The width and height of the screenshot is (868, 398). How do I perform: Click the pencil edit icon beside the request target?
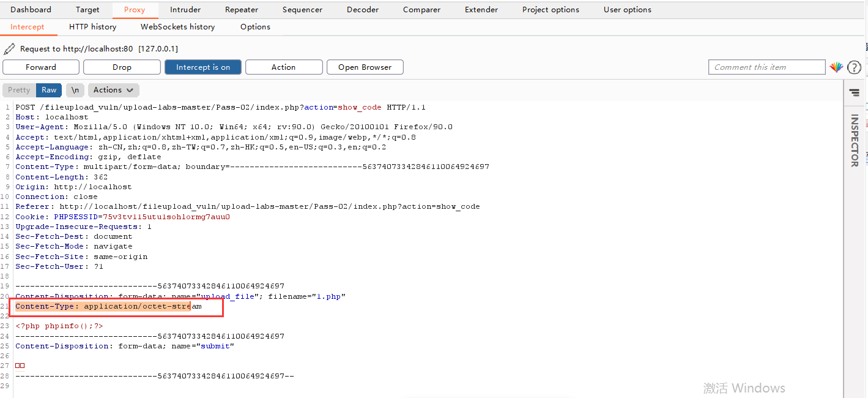coord(9,49)
